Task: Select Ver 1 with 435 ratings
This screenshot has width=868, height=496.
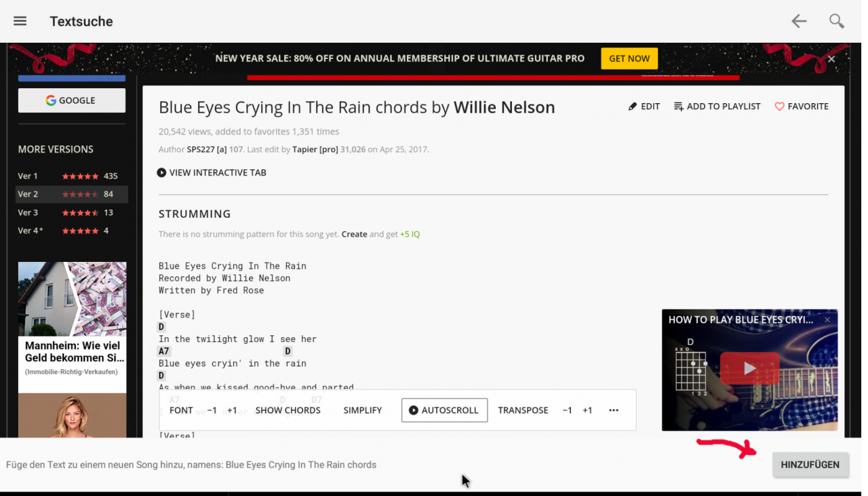Action: point(72,176)
